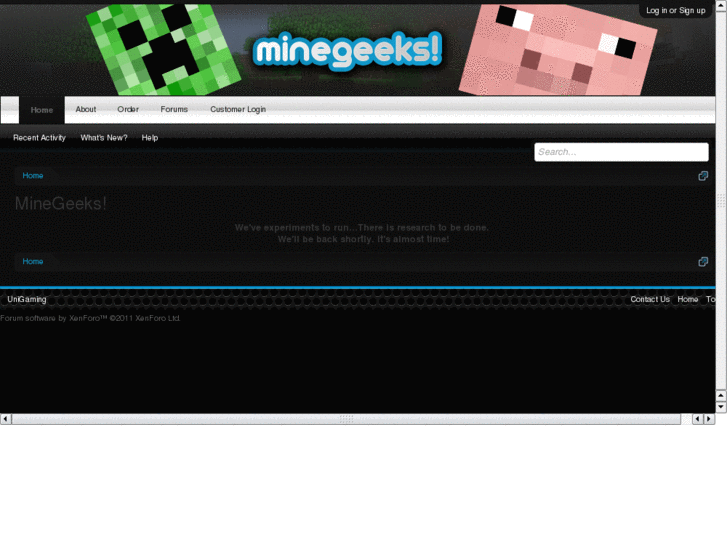The width and height of the screenshot is (727, 545).
Task: Follow top breadcrumb Home link
Action: pyautogui.click(x=33, y=176)
